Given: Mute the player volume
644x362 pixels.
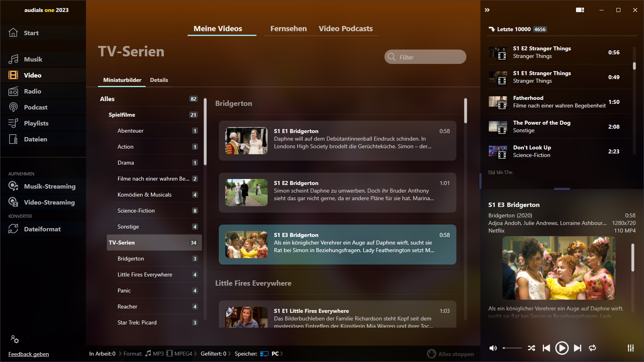Looking at the screenshot, I should [493, 348].
